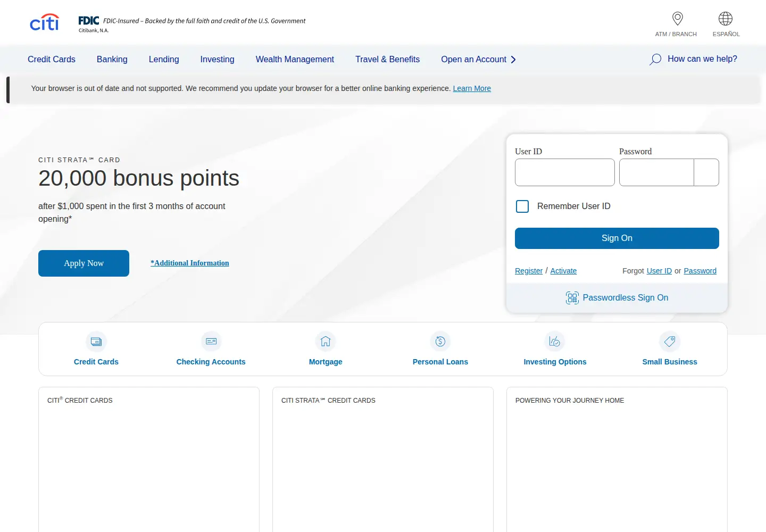This screenshot has height=532, width=766.
Task: Open the Small Business tag icon
Action: click(x=670, y=342)
